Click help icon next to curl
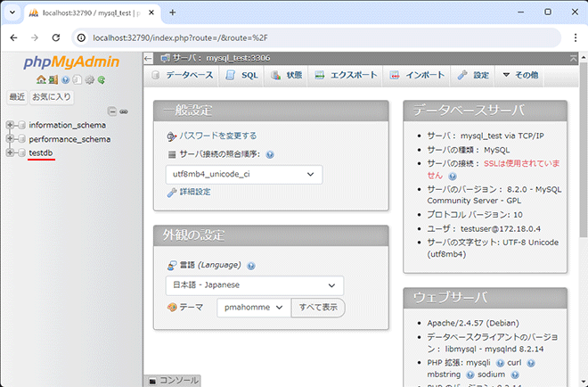Image resolution: width=588 pixels, height=387 pixels. (x=531, y=363)
